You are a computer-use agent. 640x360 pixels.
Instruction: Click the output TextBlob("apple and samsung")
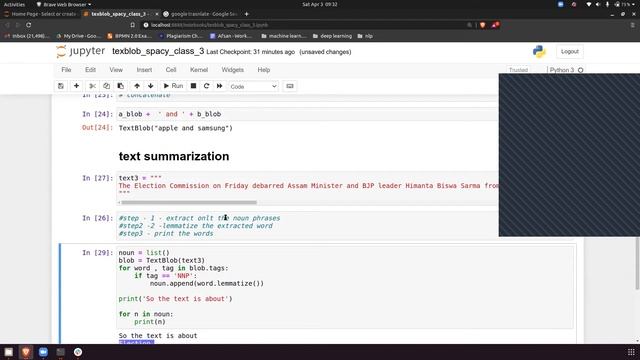click(176, 128)
